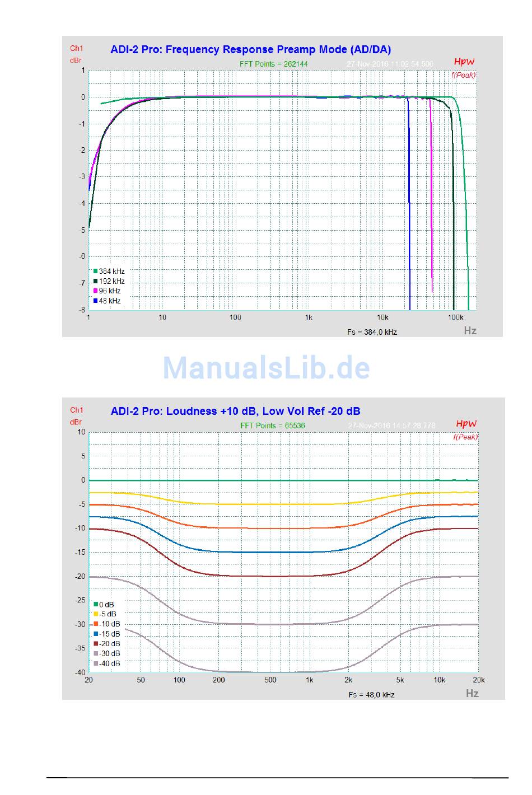
Task: Click the "Fs = 48,0 kHz" label
Action: tap(371, 694)
